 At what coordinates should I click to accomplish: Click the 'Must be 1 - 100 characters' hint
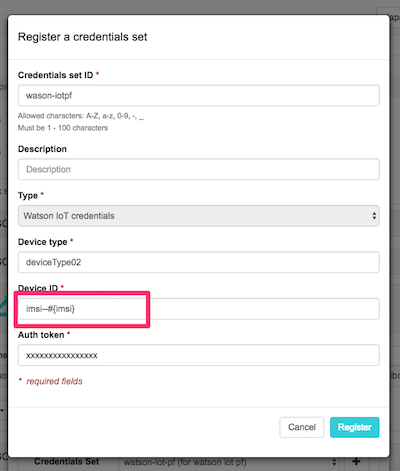(x=63, y=128)
